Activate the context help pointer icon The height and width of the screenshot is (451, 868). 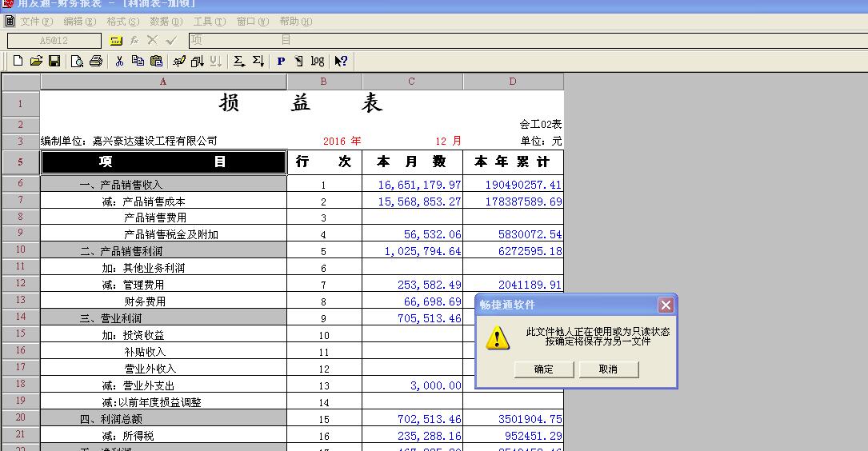coord(341,61)
